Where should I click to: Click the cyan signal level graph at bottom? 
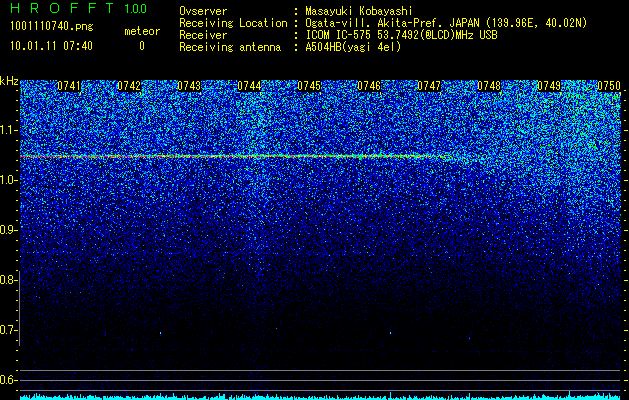(320, 397)
